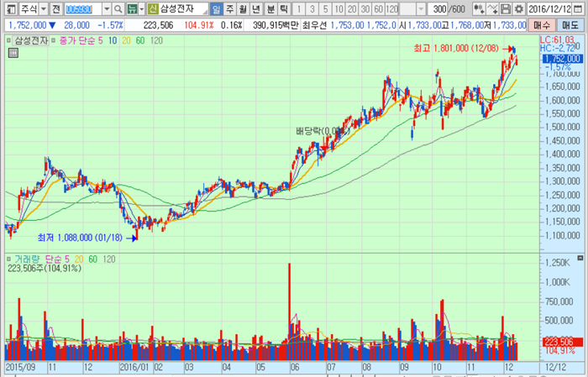Expand the stock code history dropdown
The height and width of the screenshot is (377, 588).
pos(107,8)
